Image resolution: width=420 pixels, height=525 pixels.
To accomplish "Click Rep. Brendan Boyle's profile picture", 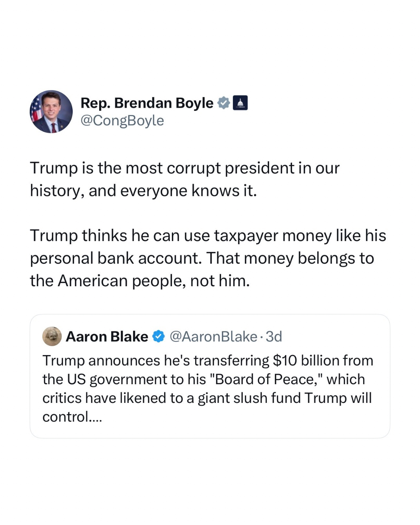I will [x=51, y=112].
